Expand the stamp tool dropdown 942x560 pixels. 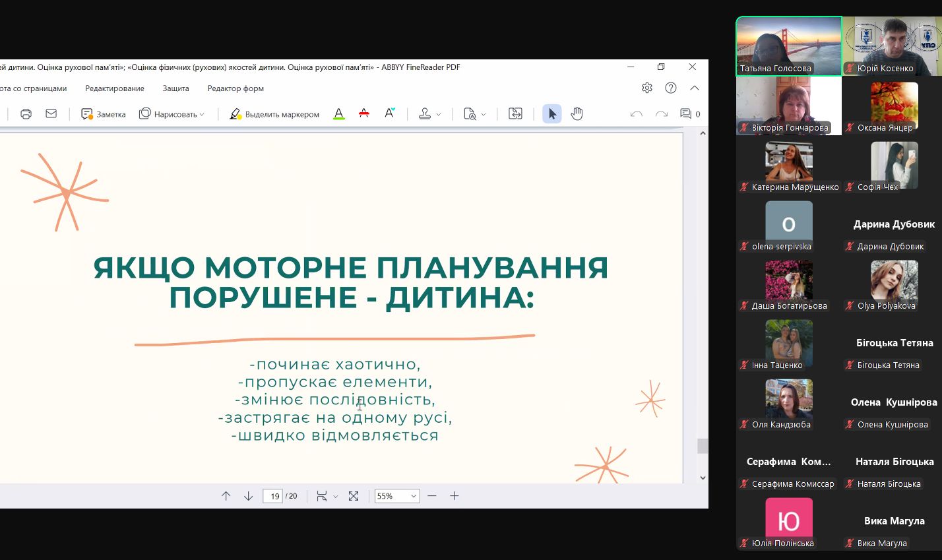[x=439, y=115]
